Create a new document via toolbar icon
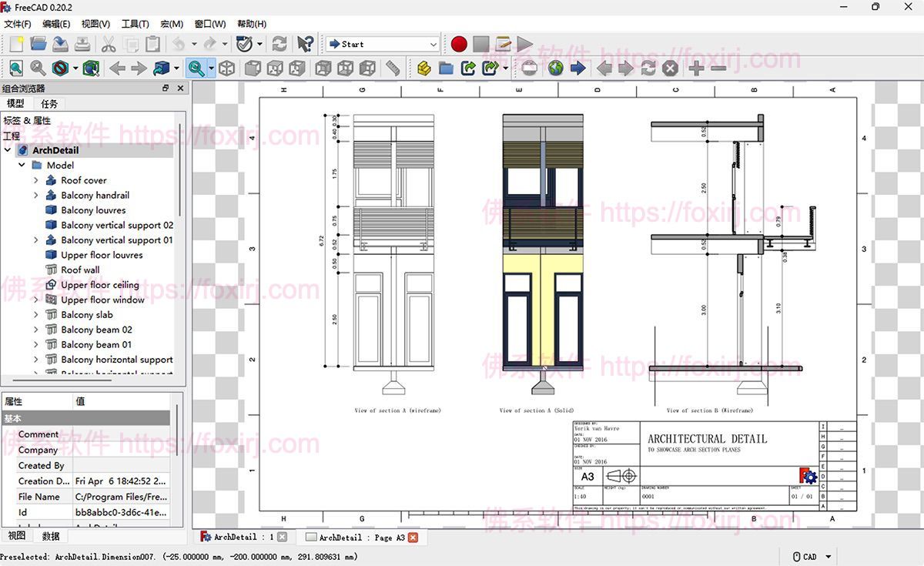Screen dimensions: 924x566 tap(16, 44)
